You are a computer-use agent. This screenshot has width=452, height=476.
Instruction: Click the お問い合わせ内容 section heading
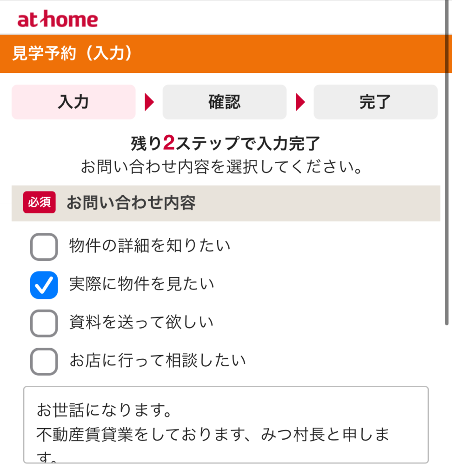(131, 203)
